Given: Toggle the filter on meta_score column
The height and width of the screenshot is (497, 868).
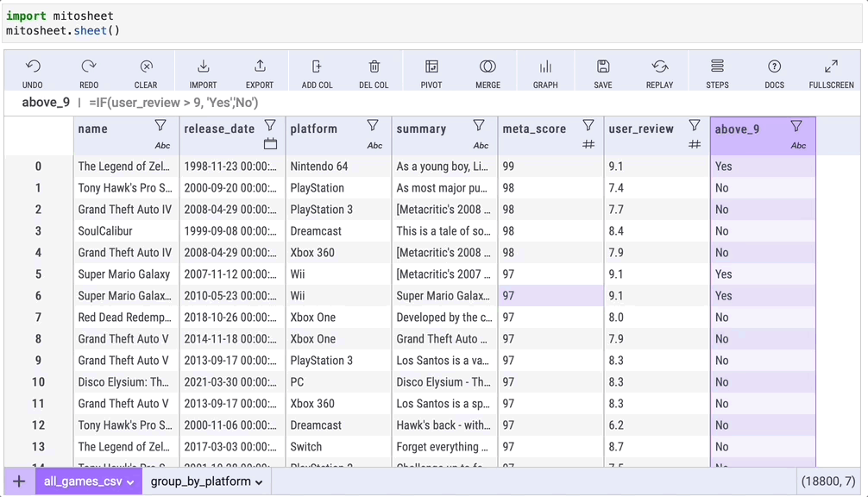Looking at the screenshot, I should coord(588,126).
